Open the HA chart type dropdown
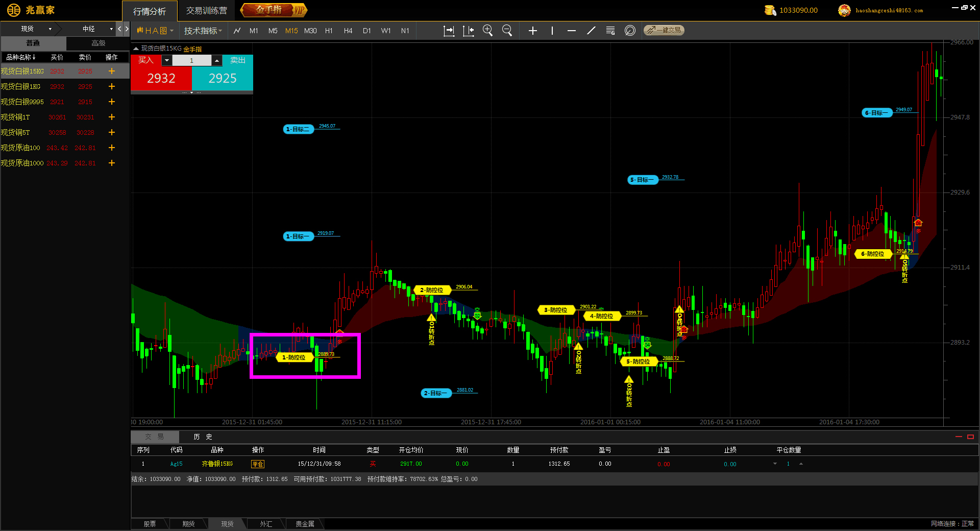The width and height of the screenshot is (980, 531). point(155,31)
